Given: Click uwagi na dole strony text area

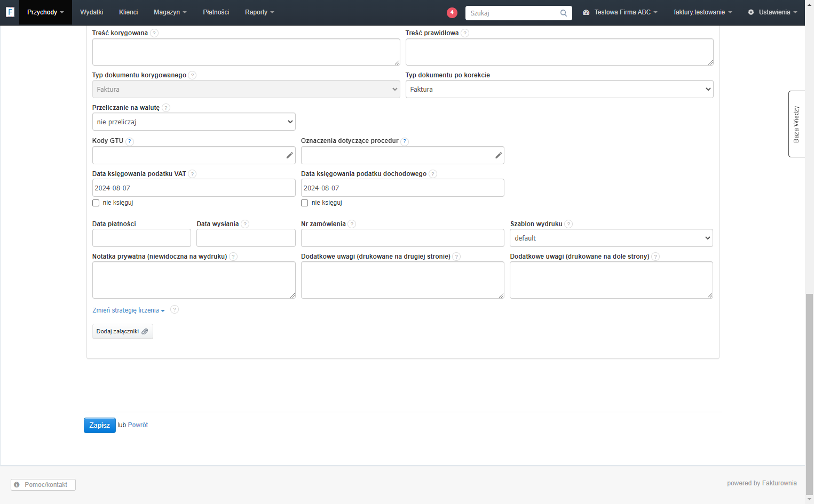Looking at the screenshot, I should pos(611,280).
